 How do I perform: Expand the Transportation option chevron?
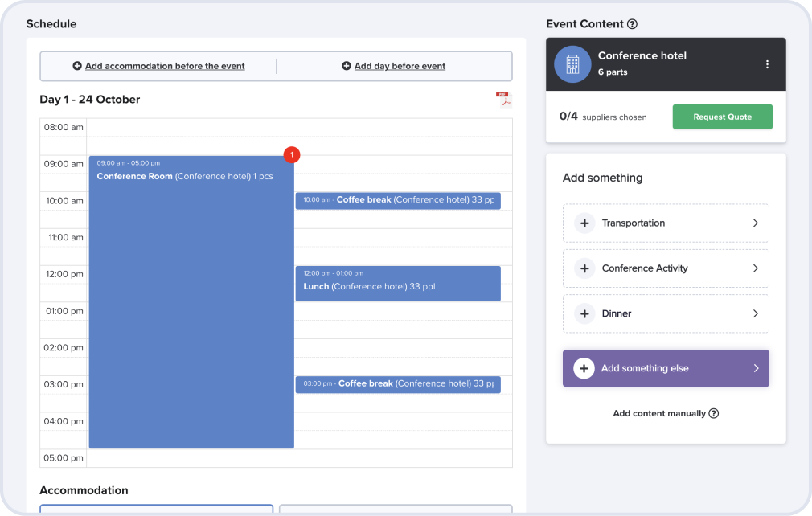pos(755,223)
